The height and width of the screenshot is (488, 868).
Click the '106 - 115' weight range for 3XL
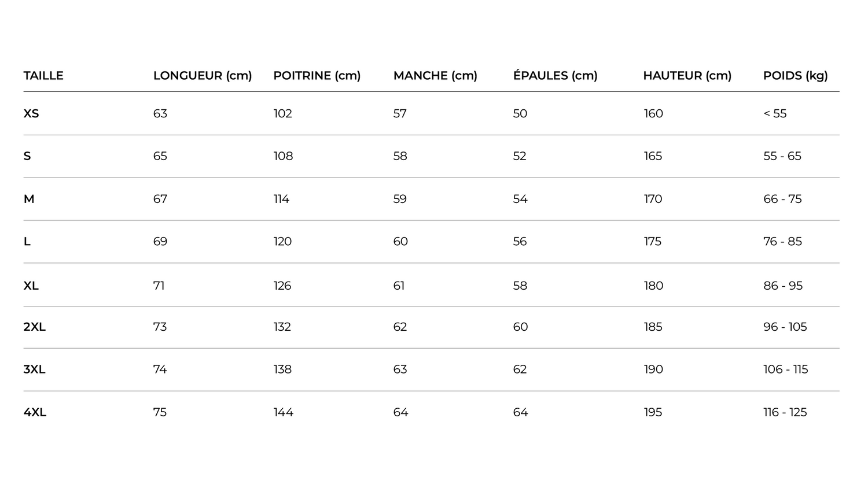pyautogui.click(x=785, y=369)
